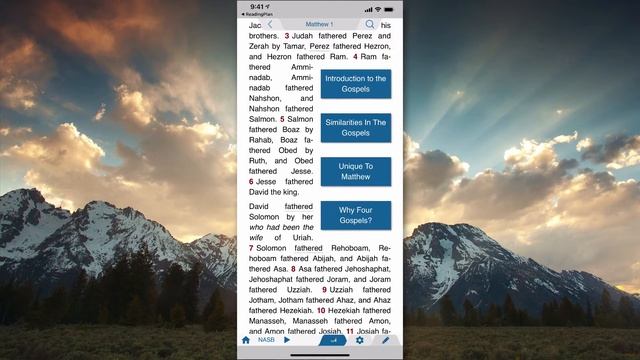Tap the word Rehoboam in verse 7
Image resolution: width=640 pixels, height=360 pixels.
351,248
